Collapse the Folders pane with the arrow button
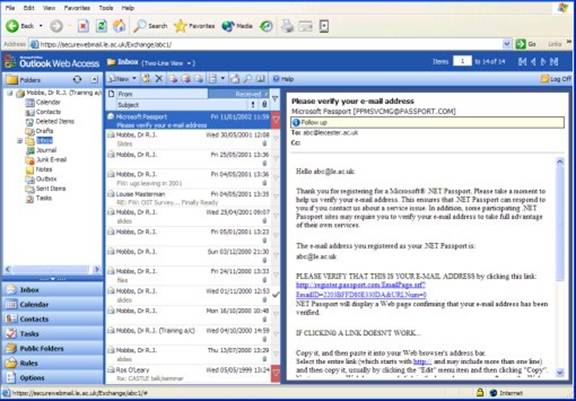 coord(94,79)
